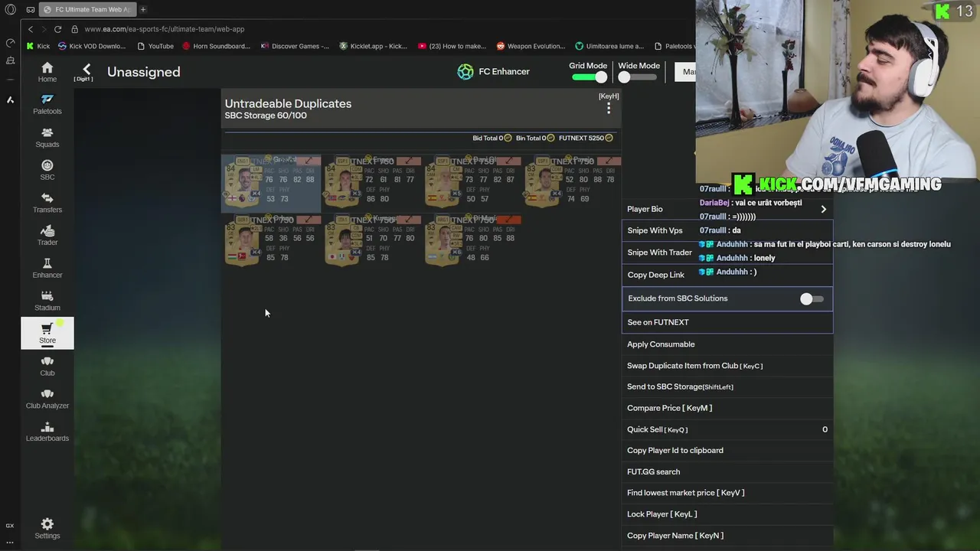
Task: Open the Home sidebar item
Action: pos(47,72)
